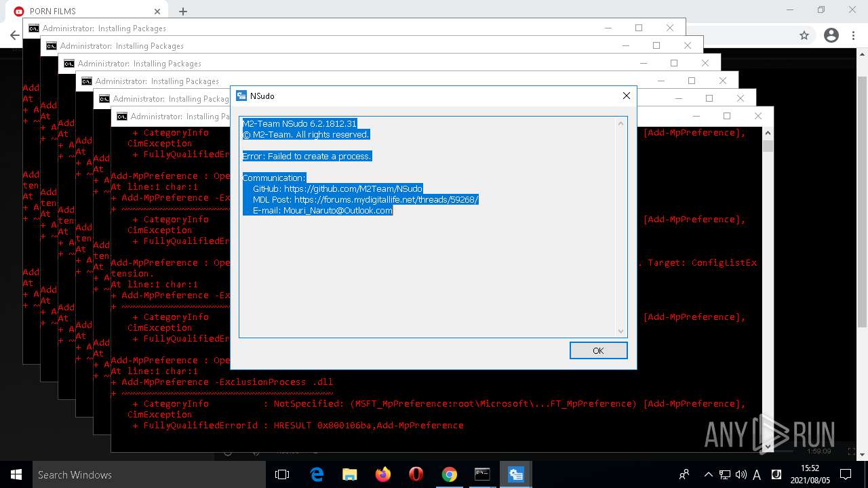Show hidden tray icons chevron

[x=709, y=474]
